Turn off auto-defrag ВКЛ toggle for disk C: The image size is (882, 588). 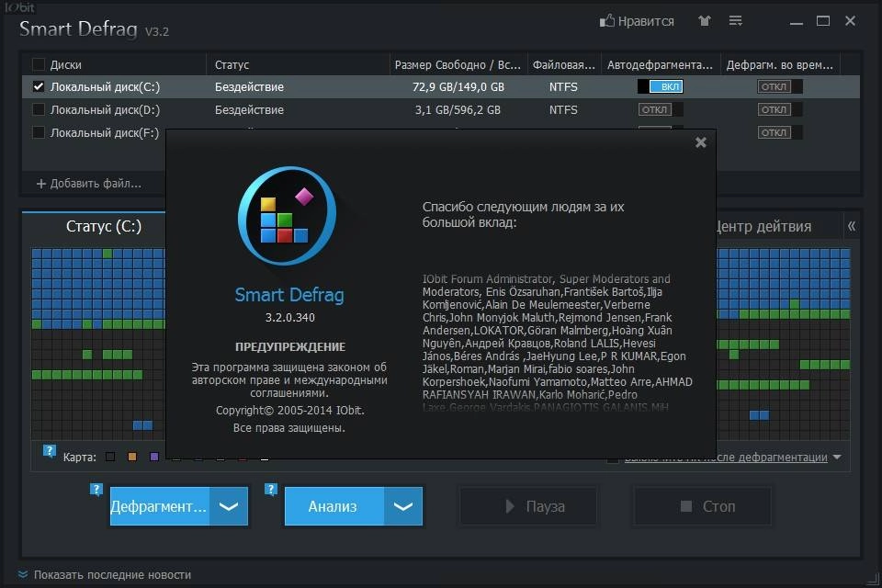(x=661, y=86)
